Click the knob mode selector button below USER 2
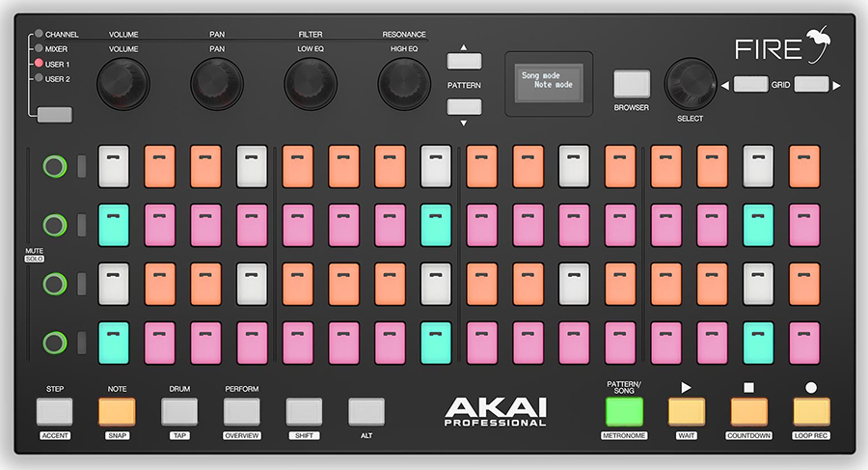Image resolution: width=868 pixels, height=470 pixels. tap(55, 115)
